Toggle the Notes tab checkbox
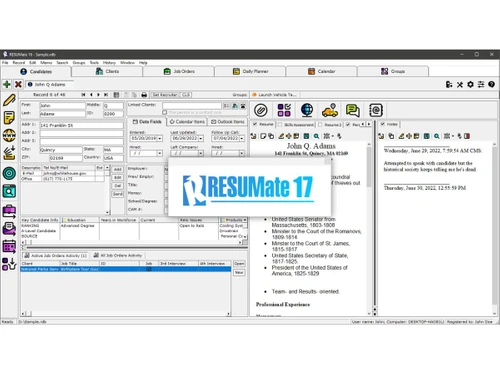Viewport: 500px width, 375px height. (383, 124)
